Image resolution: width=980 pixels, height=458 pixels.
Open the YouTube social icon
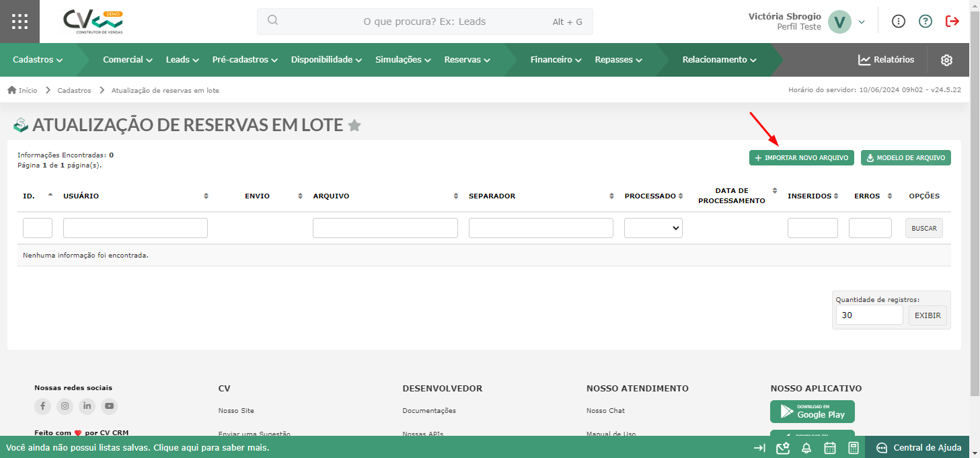[x=109, y=406]
